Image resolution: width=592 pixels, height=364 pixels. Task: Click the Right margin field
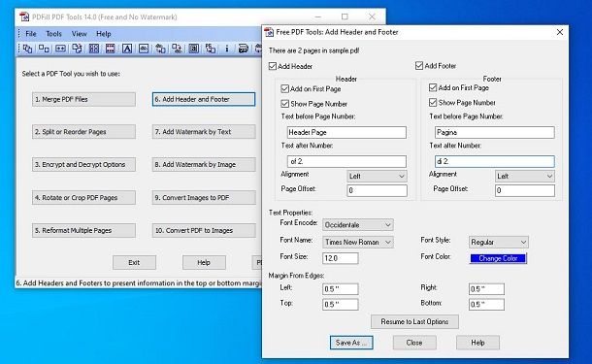(486, 289)
